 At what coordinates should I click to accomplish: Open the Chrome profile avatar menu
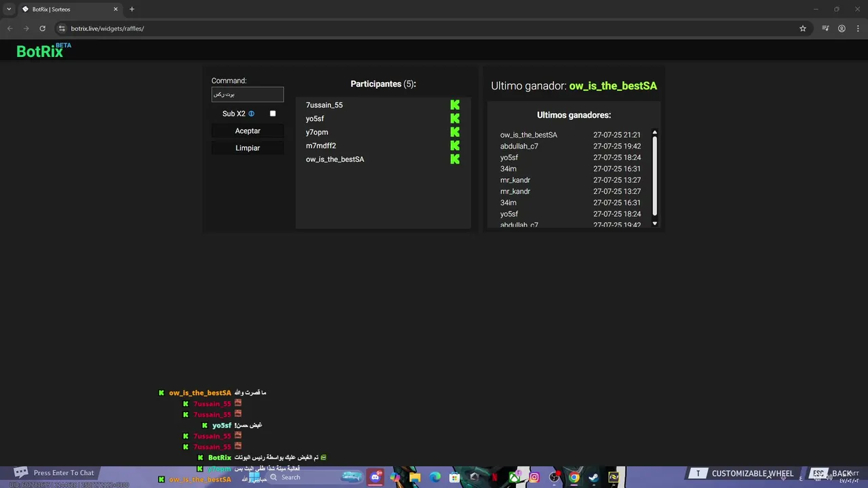pyautogui.click(x=842, y=28)
